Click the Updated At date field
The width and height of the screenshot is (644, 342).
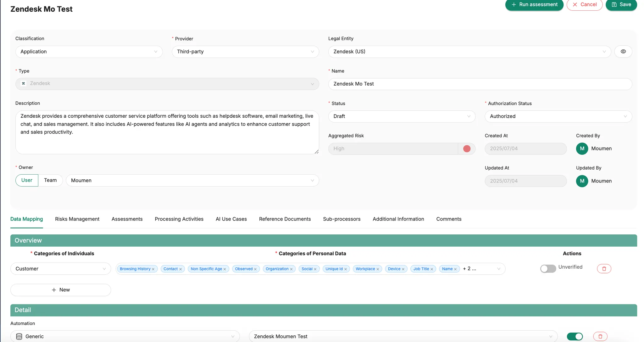click(x=525, y=181)
